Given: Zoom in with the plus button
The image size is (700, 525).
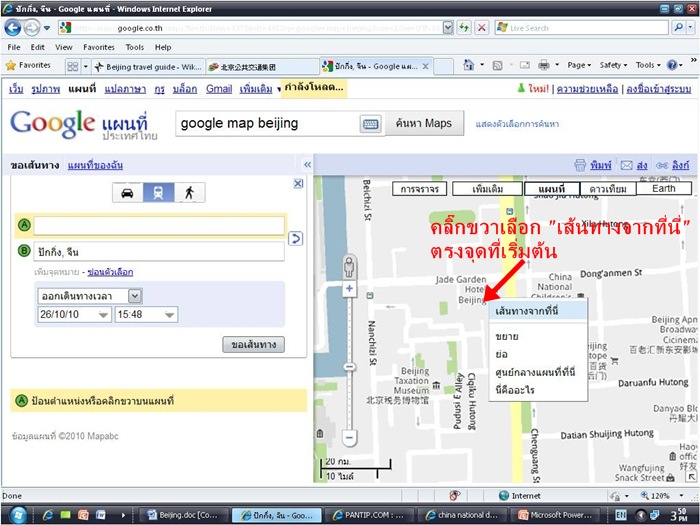Looking at the screenshot, I should click(x=349, y=289).
